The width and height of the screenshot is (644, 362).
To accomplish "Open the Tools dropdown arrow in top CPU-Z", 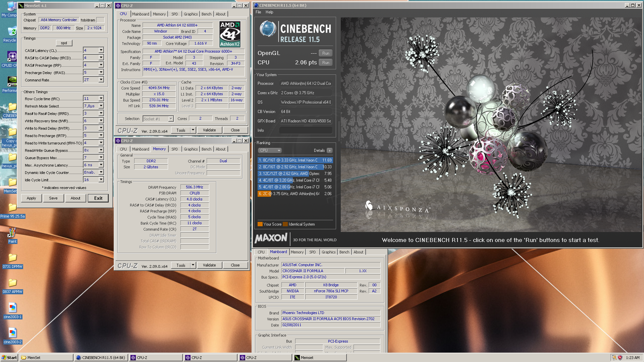I will pos(193,130).
